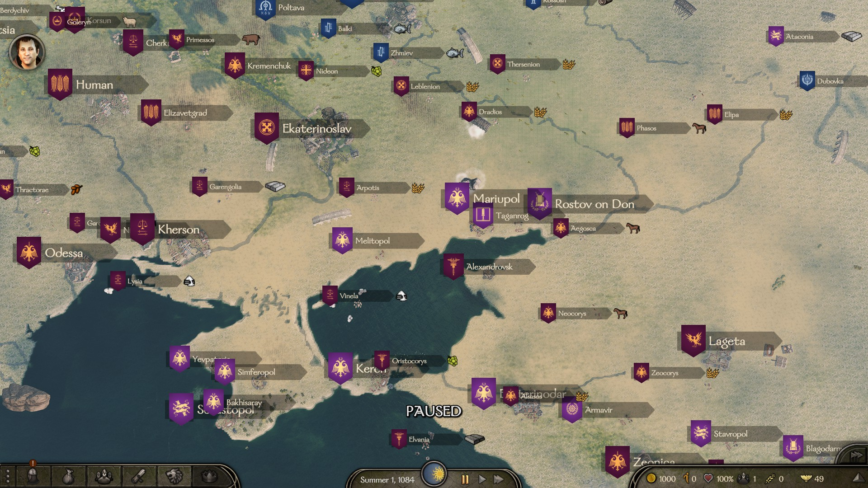
Task: Open the quests scroll icon
Action: click(139, 476)
